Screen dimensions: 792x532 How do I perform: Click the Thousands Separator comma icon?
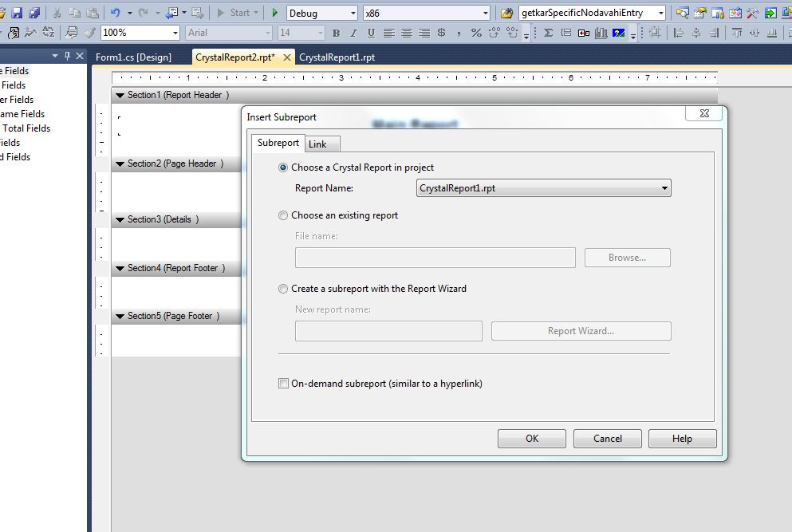[459, 33]
